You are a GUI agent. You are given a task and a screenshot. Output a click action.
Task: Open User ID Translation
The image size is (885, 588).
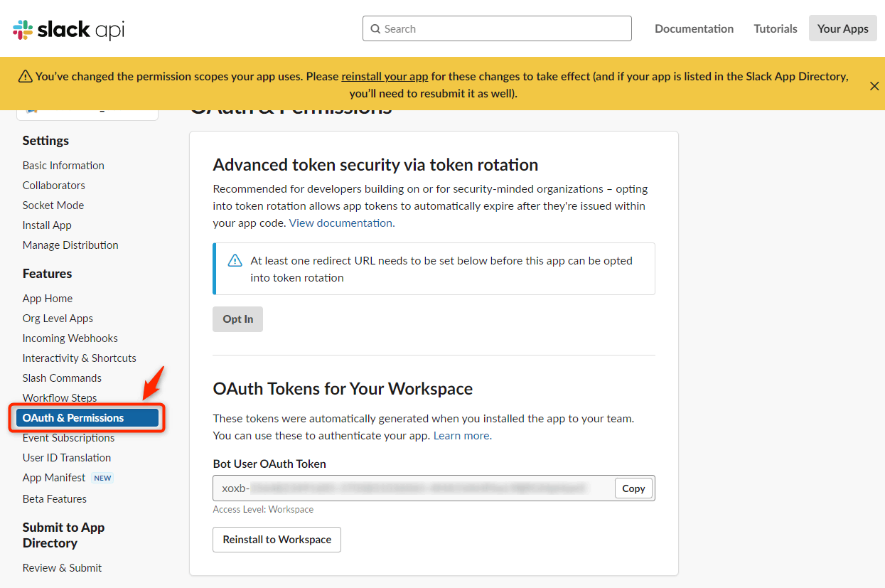(x=67, y=457)
